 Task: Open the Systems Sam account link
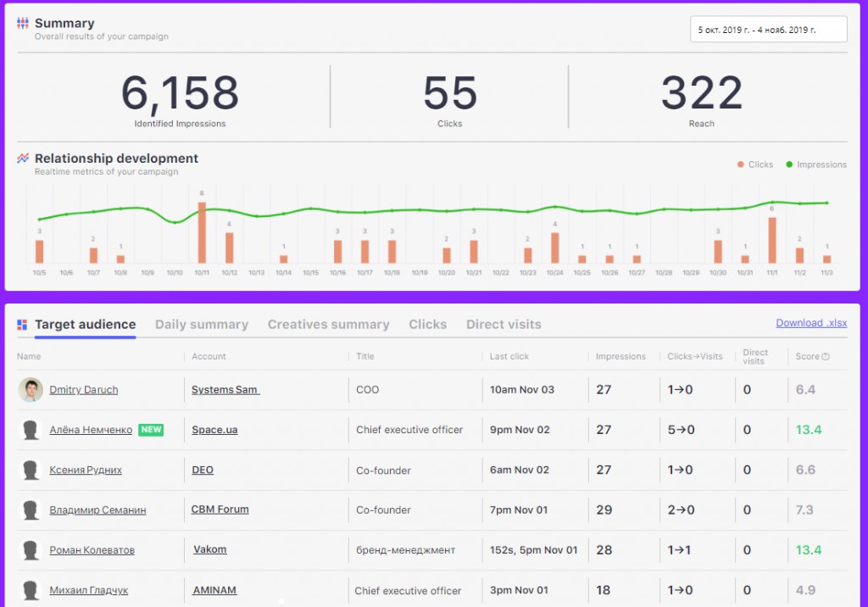pyautogui.click(x=225, y=390)
